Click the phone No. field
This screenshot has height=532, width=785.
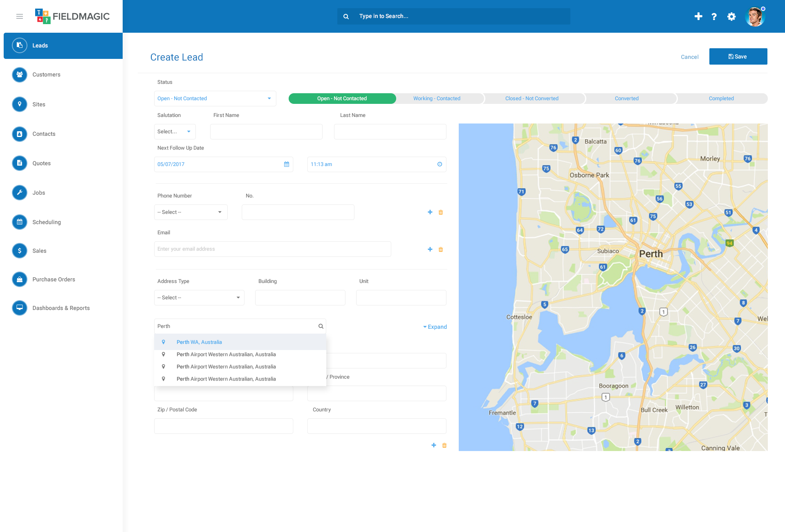(298, 212)
